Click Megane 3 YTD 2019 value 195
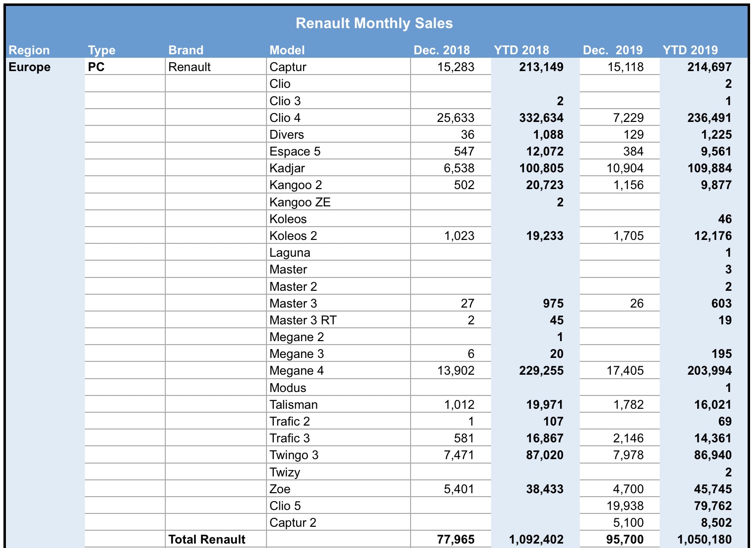The width and height of the screenshot is (756, 548). (x=721, y=353)
